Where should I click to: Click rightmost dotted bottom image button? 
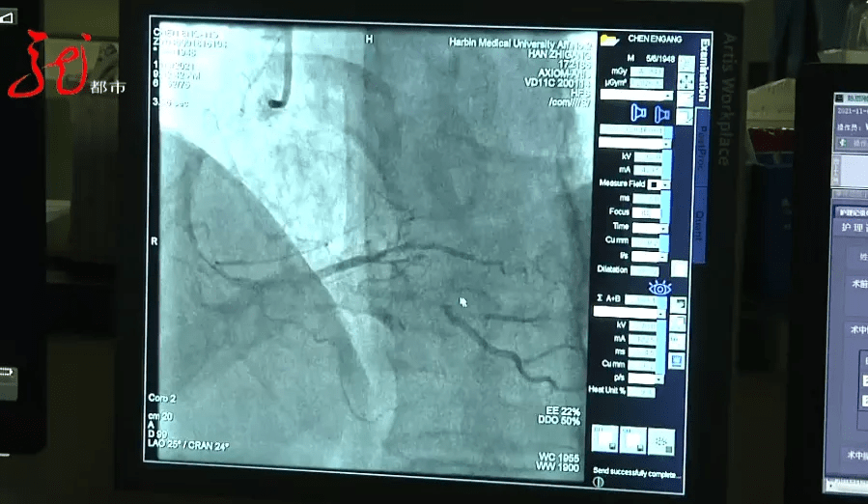661,441
